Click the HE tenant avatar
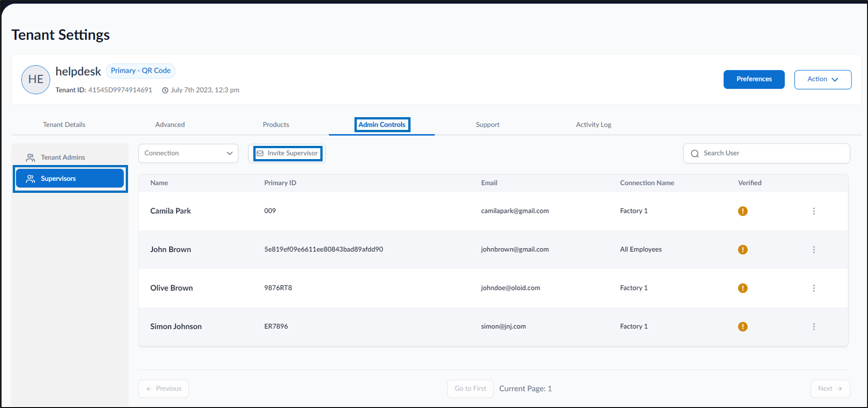The width and height of the screenshot is (868, 408). point(36,80)
